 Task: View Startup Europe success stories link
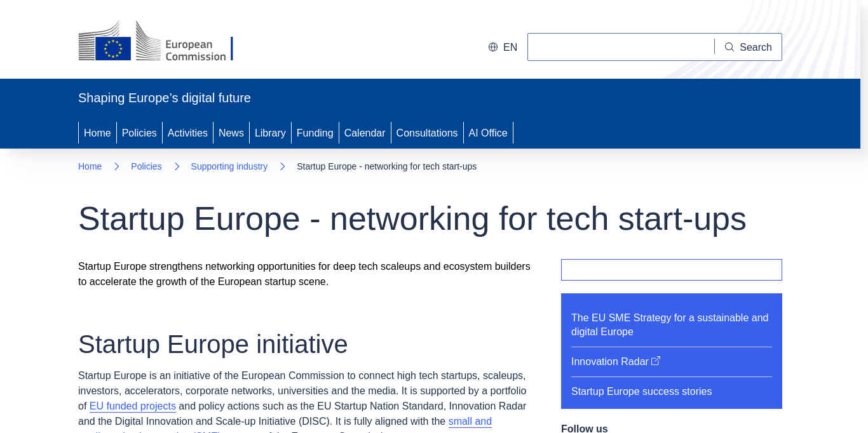[641, 392]
